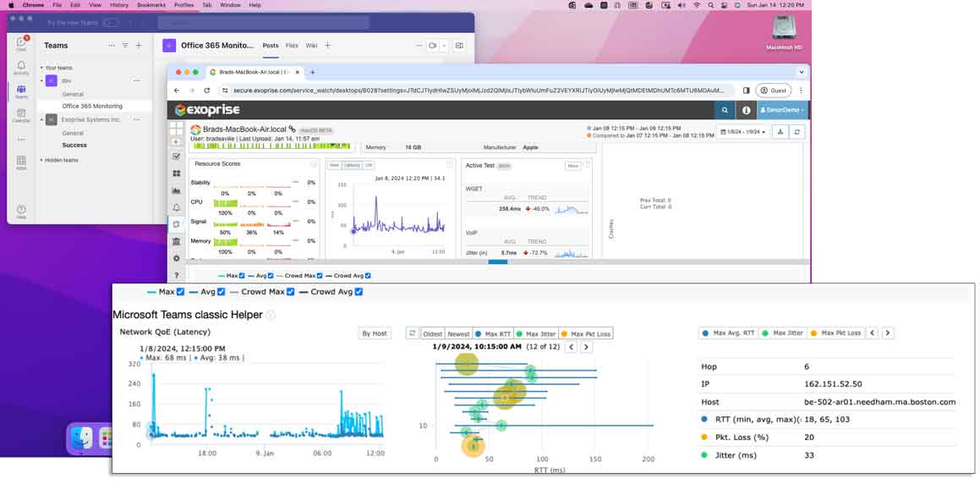Screen dimensions: 980x484
Task: Open Macintosh HD on the desktop
Action: point(784,32)
